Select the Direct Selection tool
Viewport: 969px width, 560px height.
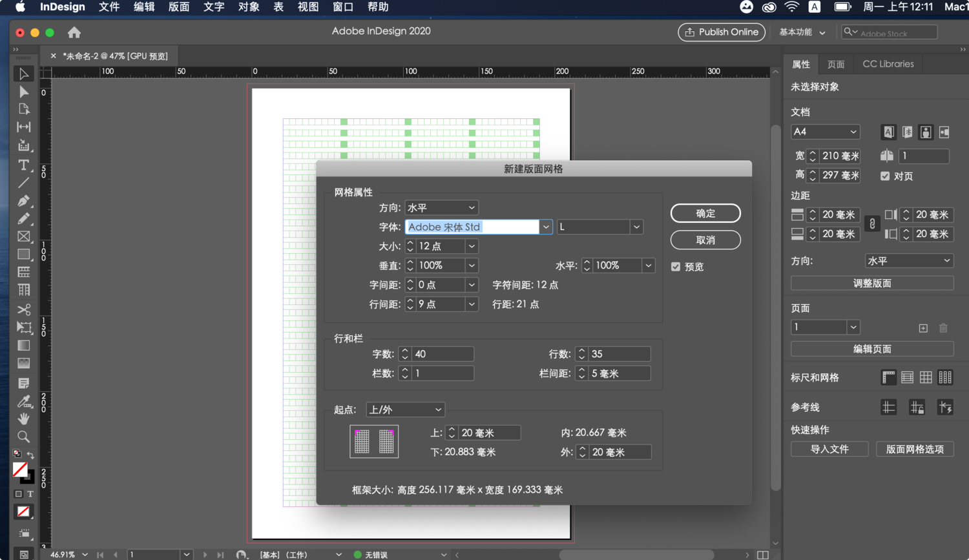click(24, 92)
